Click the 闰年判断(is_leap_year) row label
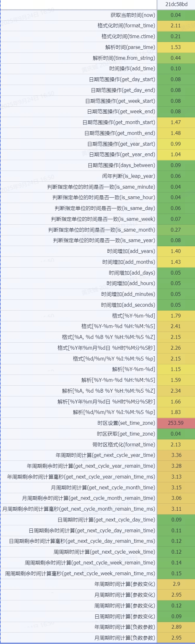The width and height of the screenshot is (195, 644). click(129, 176)
